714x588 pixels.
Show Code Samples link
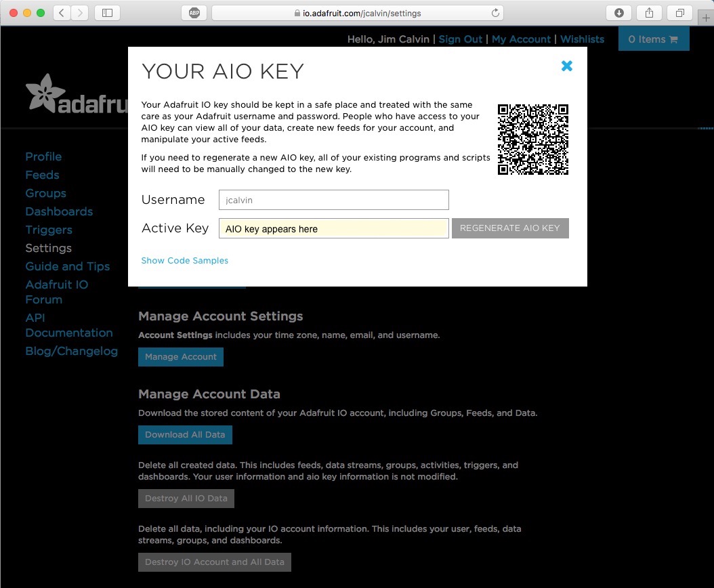point(184,261)
